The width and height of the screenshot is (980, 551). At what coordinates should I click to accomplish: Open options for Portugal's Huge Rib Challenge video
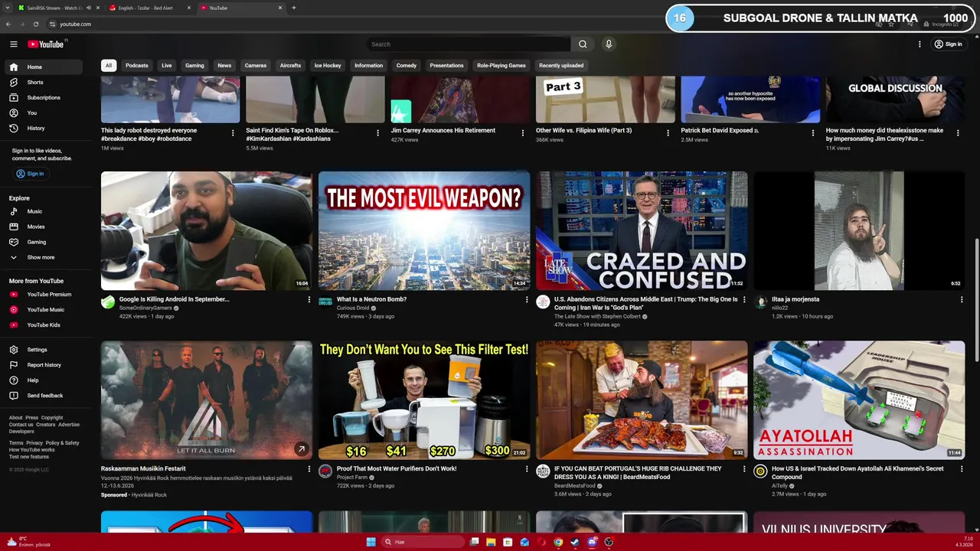(744, 469)
